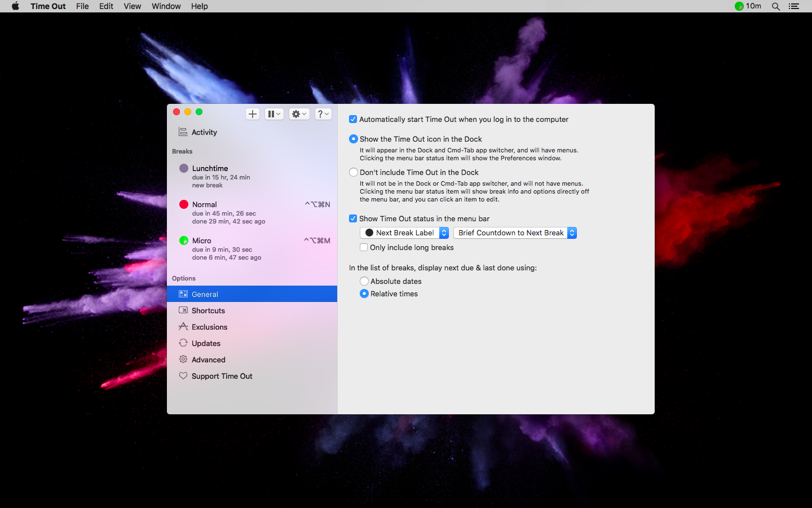Screen dimensions: 812x508
Task: Open Notification Center in the menu bar
Action: coord(794,6)
